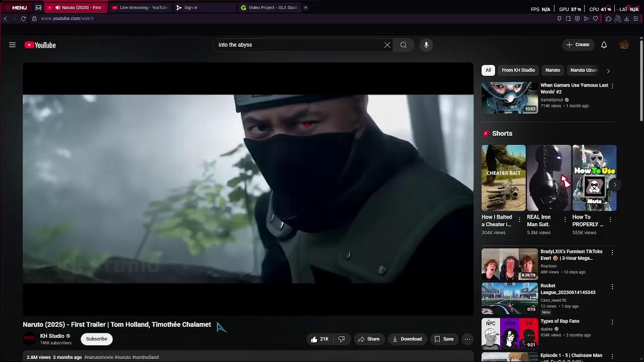Open the 'REAL Iron Man Suit' short
644x362 pixels.
(549, 178)
